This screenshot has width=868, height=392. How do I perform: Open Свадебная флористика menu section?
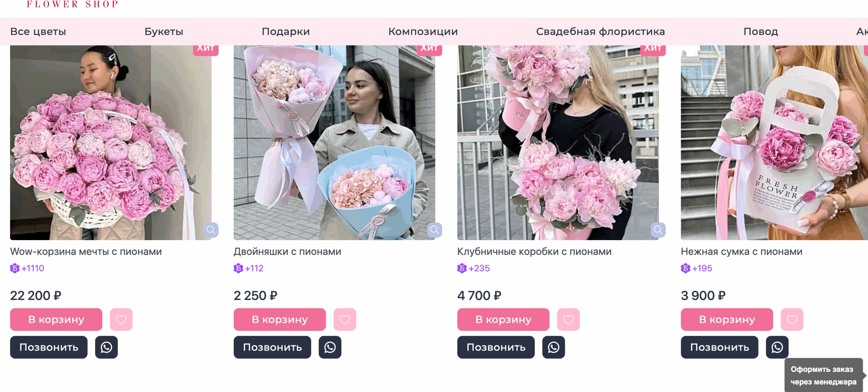click(600, 32)
